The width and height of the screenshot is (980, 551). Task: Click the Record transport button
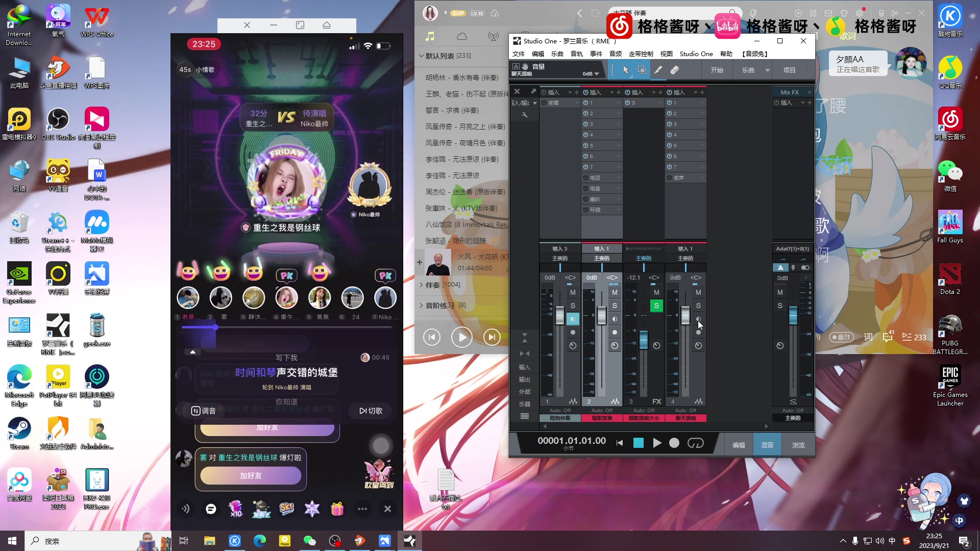pos(674,443)
